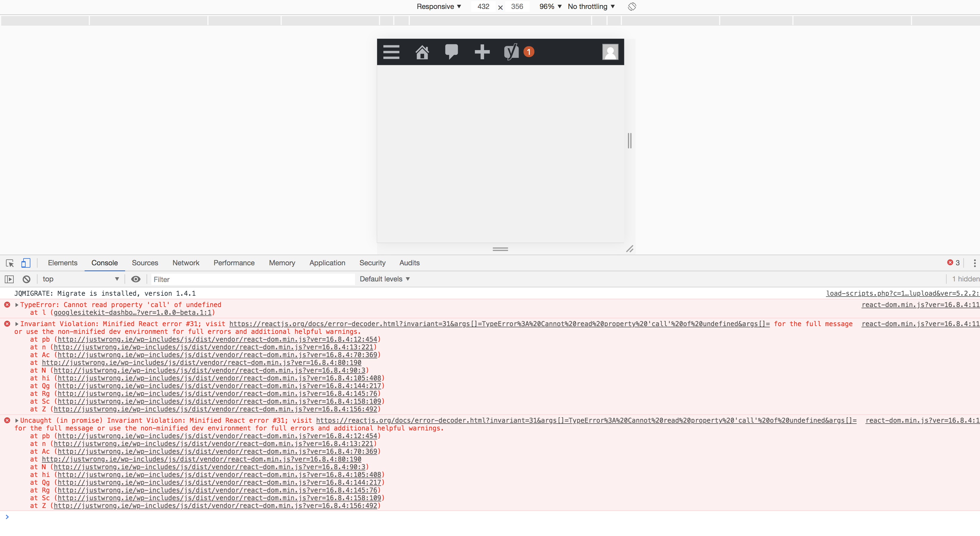Switch to the Elements tab
This screenshot has height=536, width=980.
pyautogui.click(x=63, y=263)
